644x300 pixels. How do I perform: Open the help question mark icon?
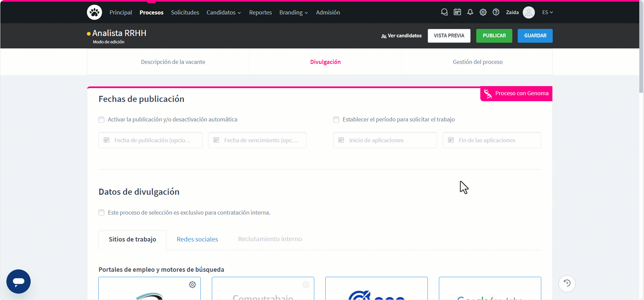496,12
